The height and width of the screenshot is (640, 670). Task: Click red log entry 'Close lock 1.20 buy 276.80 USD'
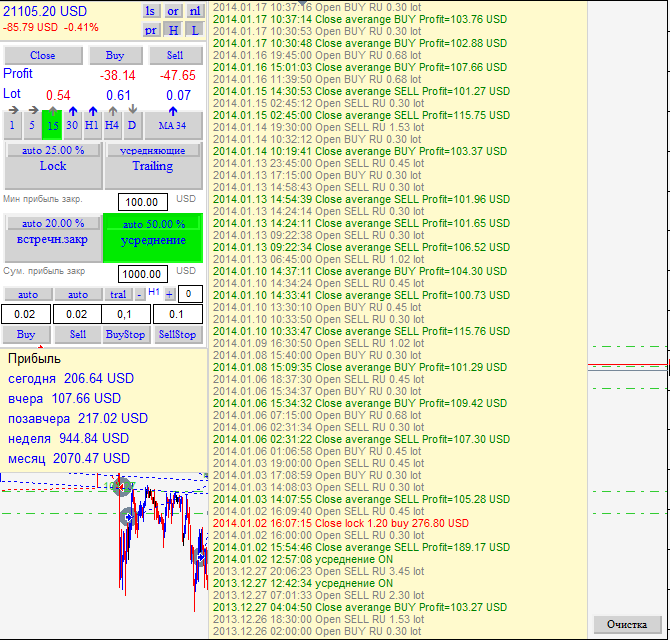click(341, 523)
